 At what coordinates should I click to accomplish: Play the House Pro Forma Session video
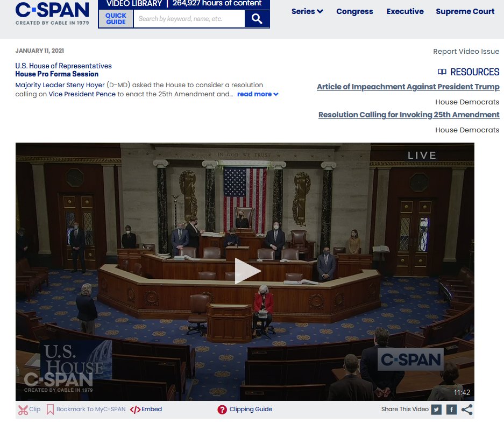[x=247, y=271]
